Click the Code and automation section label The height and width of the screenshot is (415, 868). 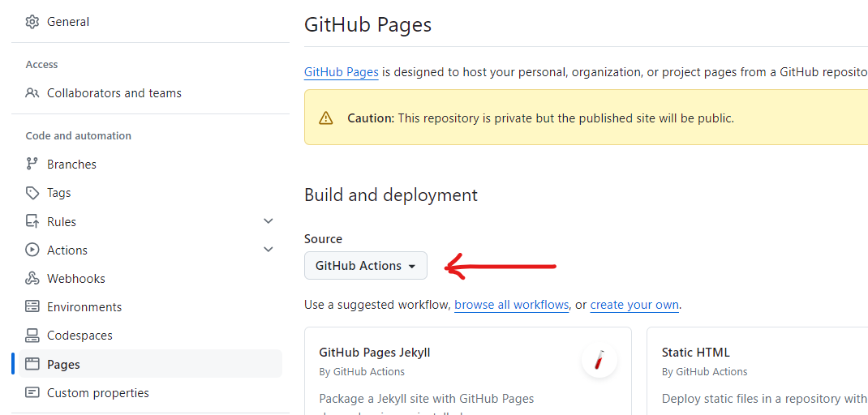click(78, 135)
